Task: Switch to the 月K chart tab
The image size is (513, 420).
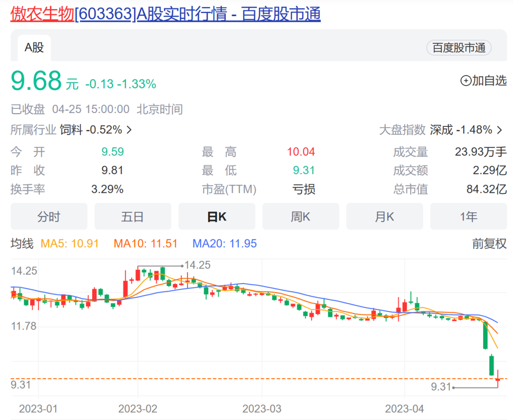Action: (385, 216)
